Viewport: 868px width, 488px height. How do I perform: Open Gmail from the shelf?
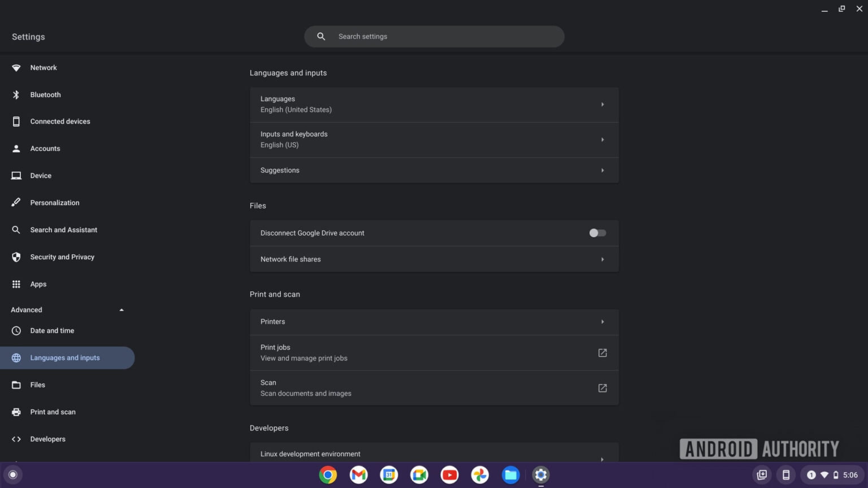tap(358, 474)
